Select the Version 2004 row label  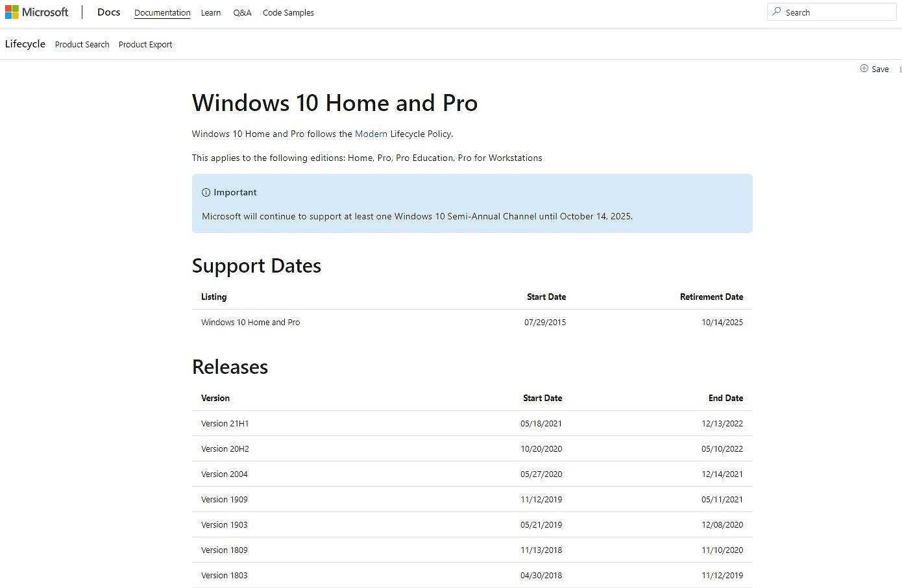225,474
